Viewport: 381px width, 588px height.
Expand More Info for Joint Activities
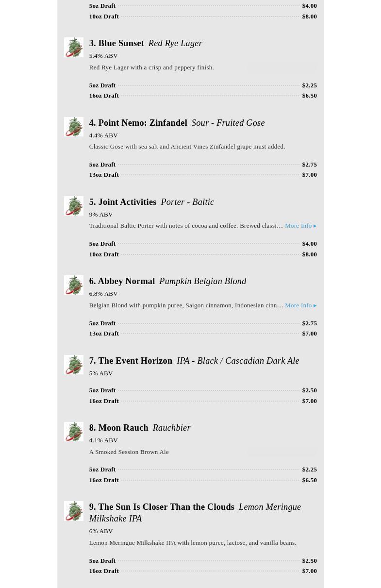click(300, 226)
